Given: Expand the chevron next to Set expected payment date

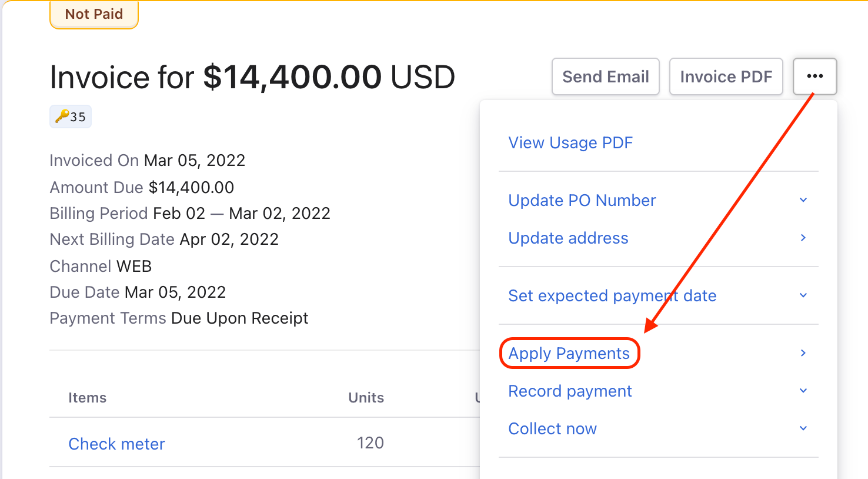Looking at the screenshot, I should 803,295.
